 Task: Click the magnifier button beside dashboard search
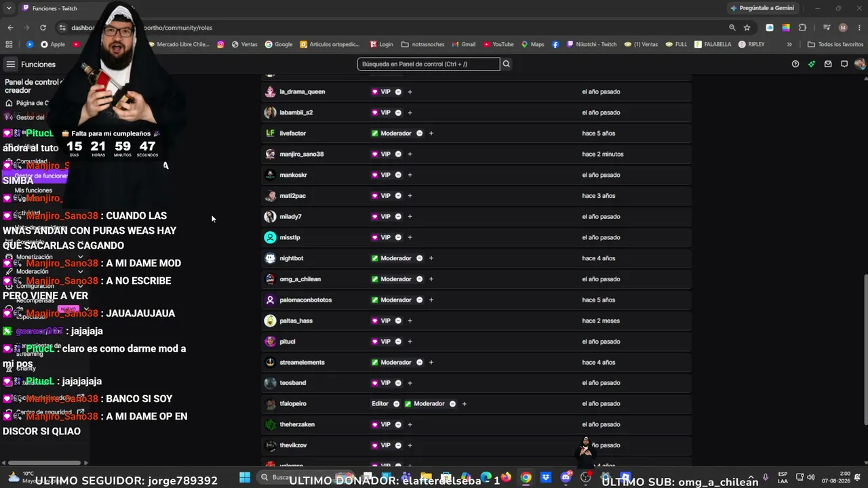(x=507, y=64)
